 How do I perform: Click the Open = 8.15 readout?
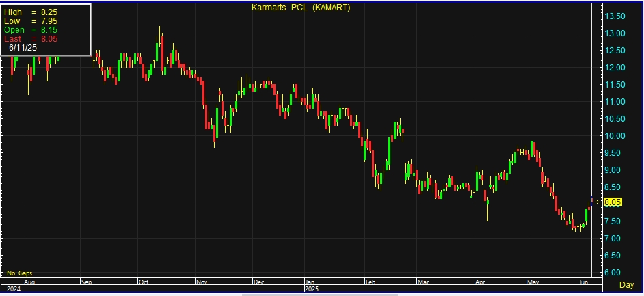(30, 30)
